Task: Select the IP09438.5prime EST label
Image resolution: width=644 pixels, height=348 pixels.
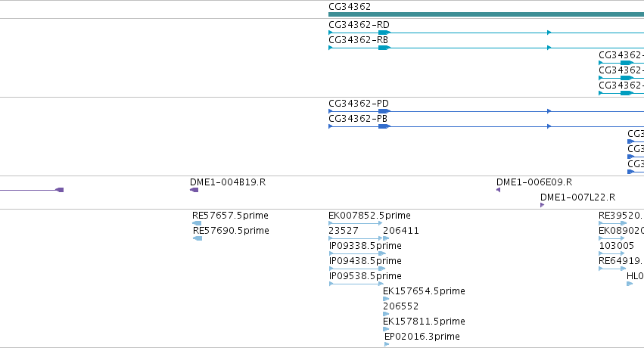Action: tap(365, 261)
